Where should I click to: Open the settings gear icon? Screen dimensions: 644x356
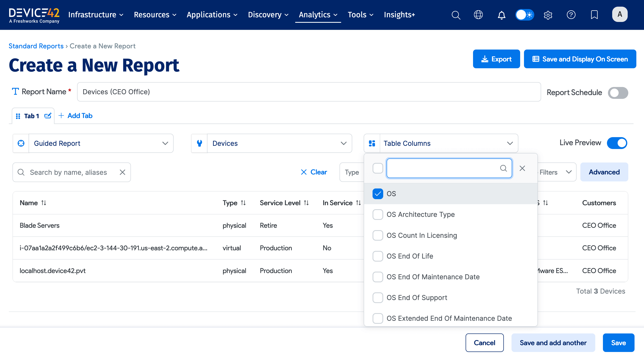click(x=548, y=15)
